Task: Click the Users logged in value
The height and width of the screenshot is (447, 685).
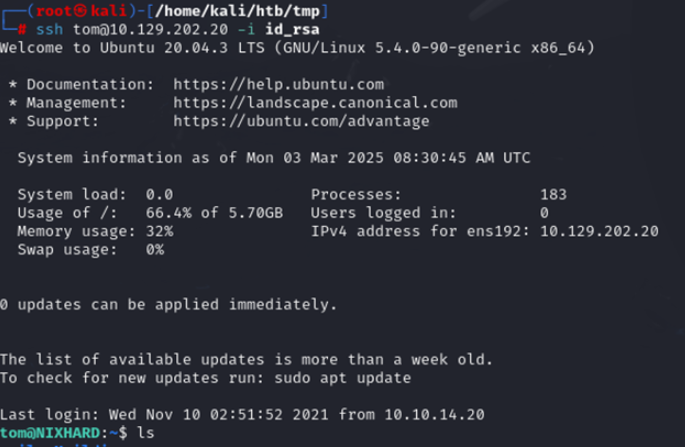Action: tap(544, 213)
